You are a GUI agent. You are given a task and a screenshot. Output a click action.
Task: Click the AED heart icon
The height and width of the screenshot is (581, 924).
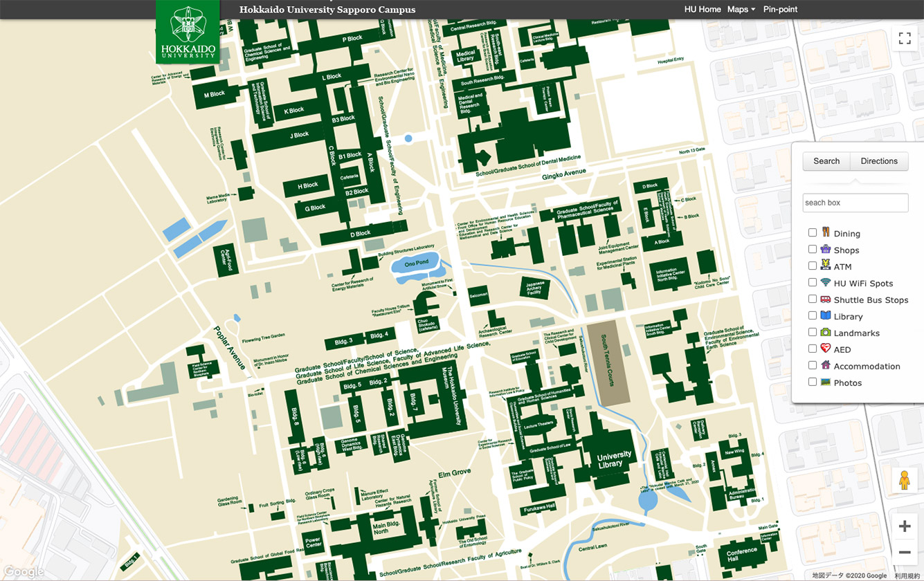pos(825,349)
